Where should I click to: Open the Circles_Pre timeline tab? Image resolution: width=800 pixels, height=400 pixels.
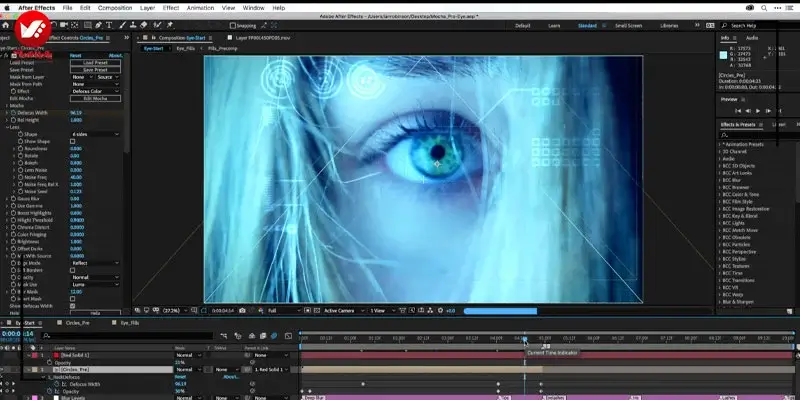click(x=78, y=323)
